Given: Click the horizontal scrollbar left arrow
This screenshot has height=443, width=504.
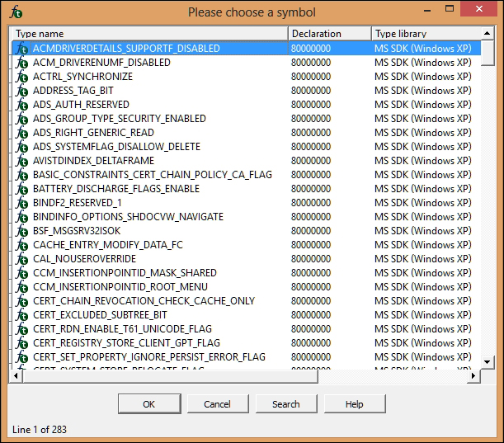Looking at the screenshot, I should pyautogui.click(x=16, y=376).
